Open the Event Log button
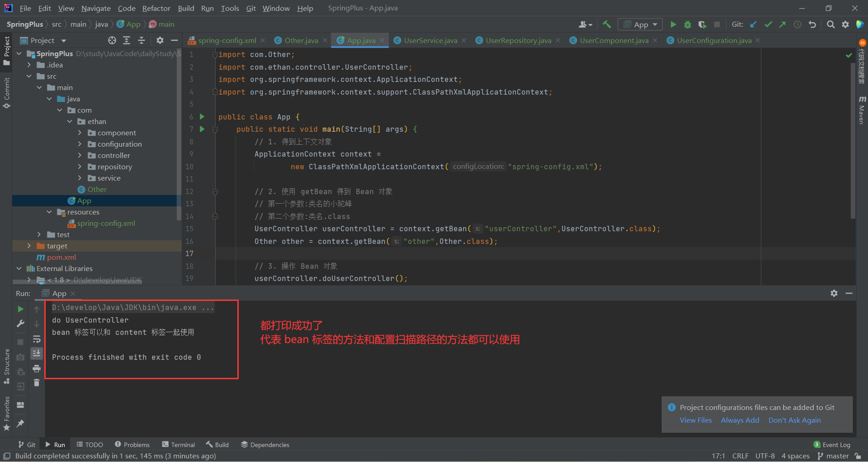 pos(832,445)
